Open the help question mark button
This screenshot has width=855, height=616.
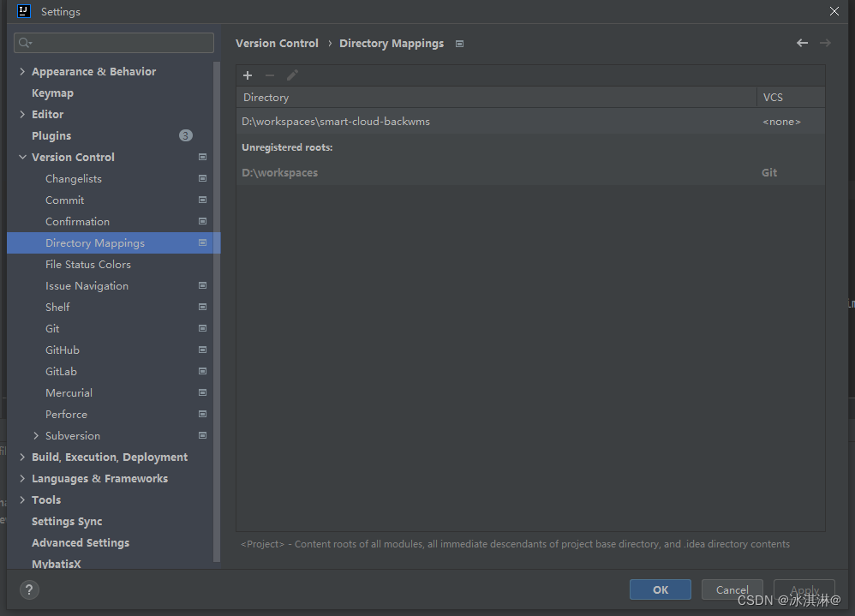(29, 589)
